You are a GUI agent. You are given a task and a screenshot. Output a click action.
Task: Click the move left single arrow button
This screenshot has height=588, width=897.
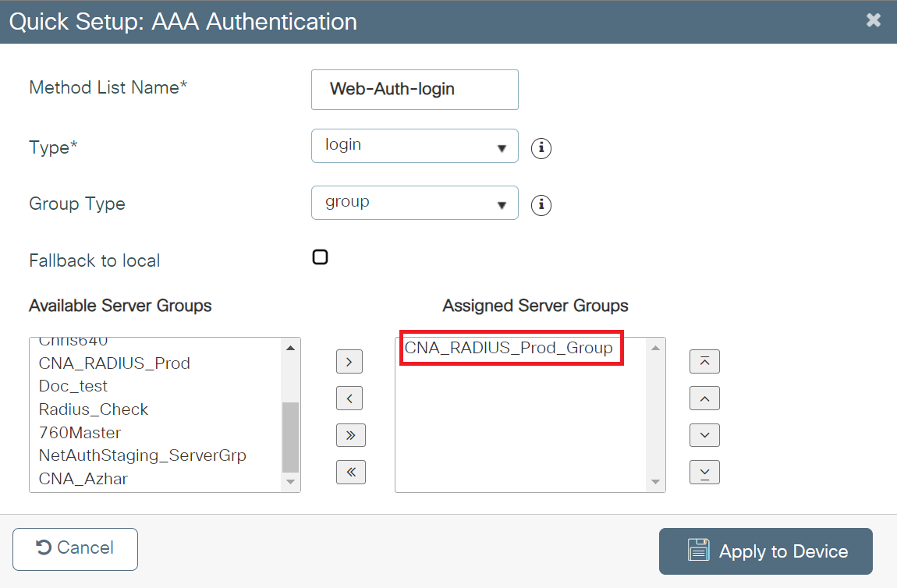pos(349,398)
